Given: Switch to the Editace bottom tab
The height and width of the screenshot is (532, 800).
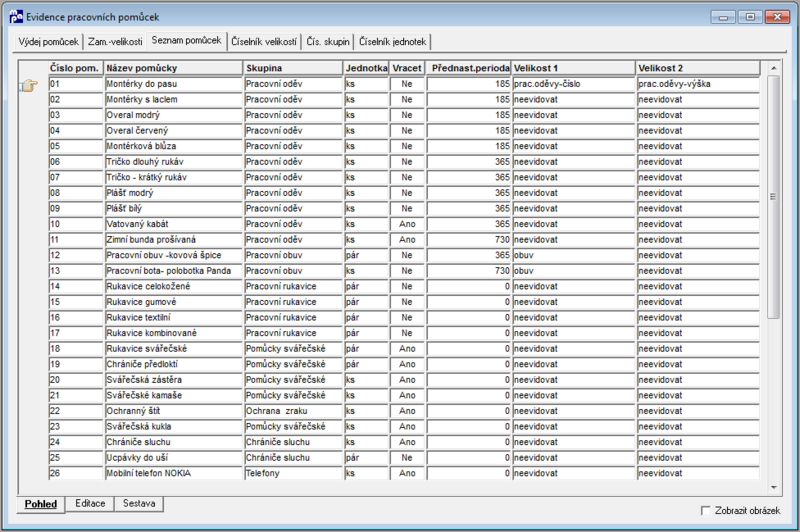Looking at the screenshot, I should 90,503.
